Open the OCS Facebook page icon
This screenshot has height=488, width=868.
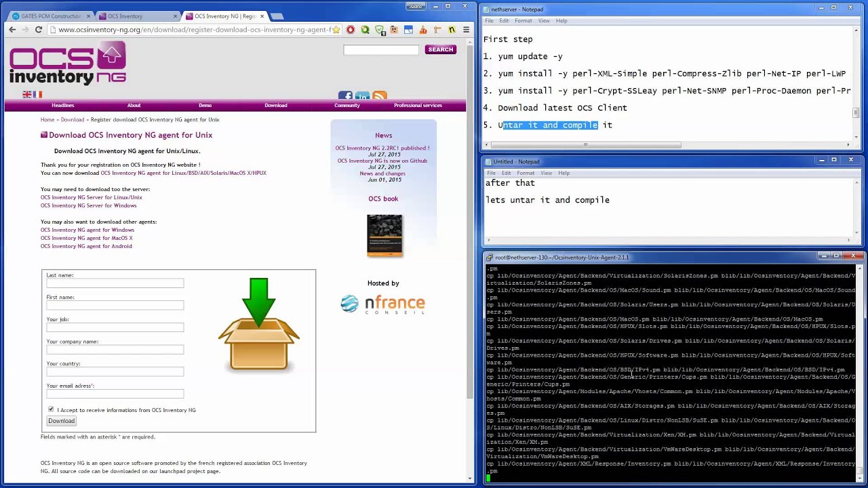(x=345, y=96)
